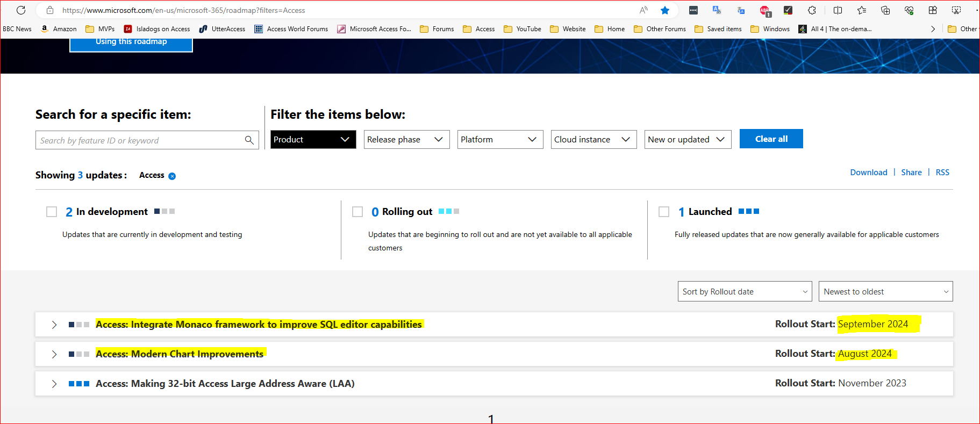Show more bookmarks with the overflow chevron
The width and height of the screenshot is (980, 424).
coord(933,29)
